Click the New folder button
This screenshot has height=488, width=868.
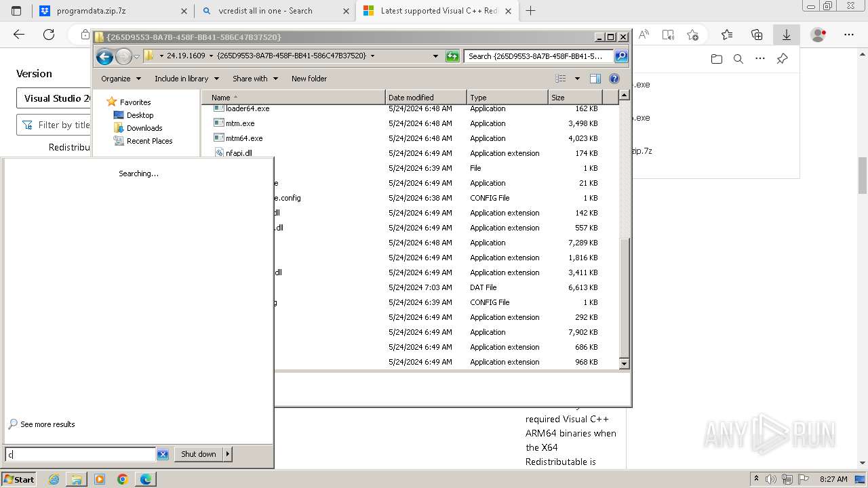coord(309,79)
